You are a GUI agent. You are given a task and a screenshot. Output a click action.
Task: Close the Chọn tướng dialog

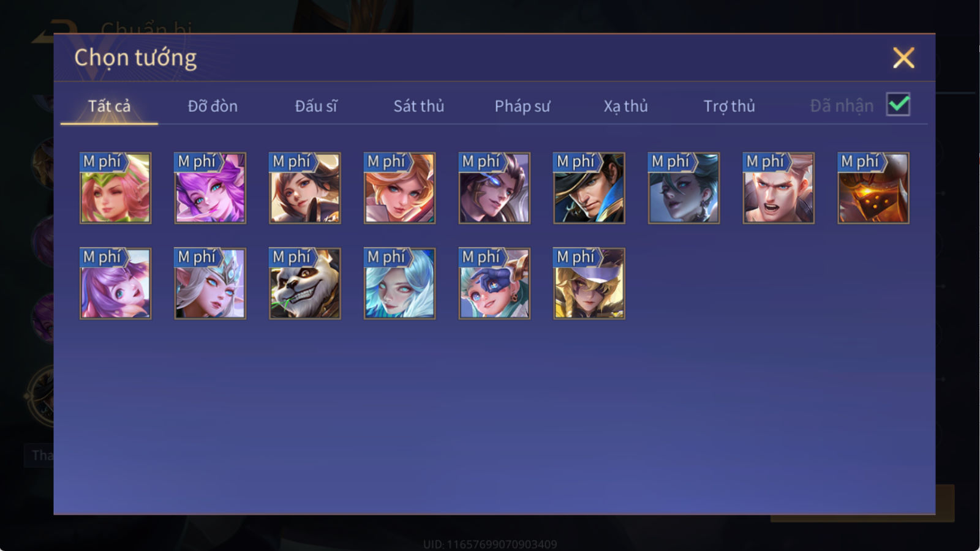pos(903,58)
